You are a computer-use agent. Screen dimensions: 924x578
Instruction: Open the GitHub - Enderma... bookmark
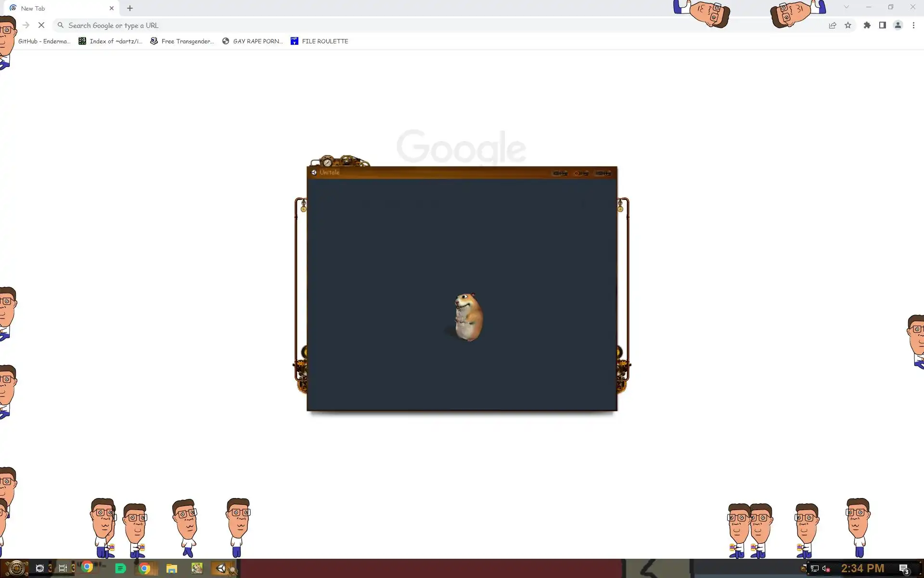pyautogui.click(x=44, y=41)
